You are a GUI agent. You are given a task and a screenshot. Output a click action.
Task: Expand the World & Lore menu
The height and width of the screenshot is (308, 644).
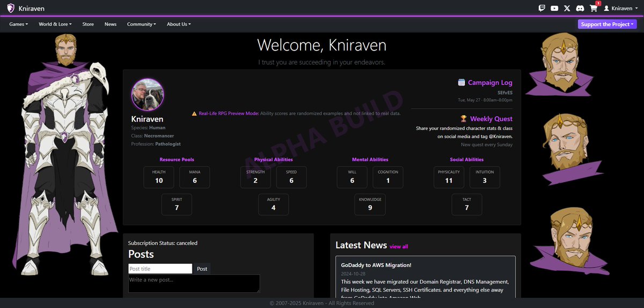coord(55,24)
